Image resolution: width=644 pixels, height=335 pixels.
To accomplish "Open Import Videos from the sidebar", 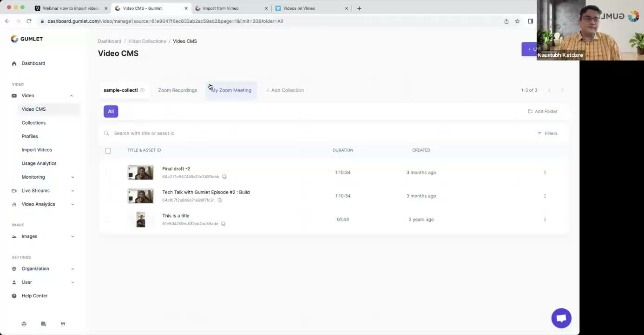I will click(37, 150).
